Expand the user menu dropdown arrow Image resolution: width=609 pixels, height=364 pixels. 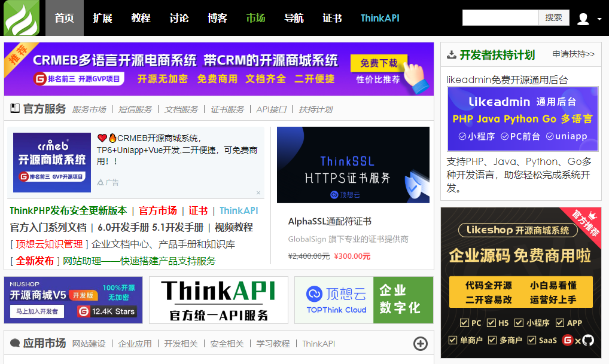(x=599, y=19)
